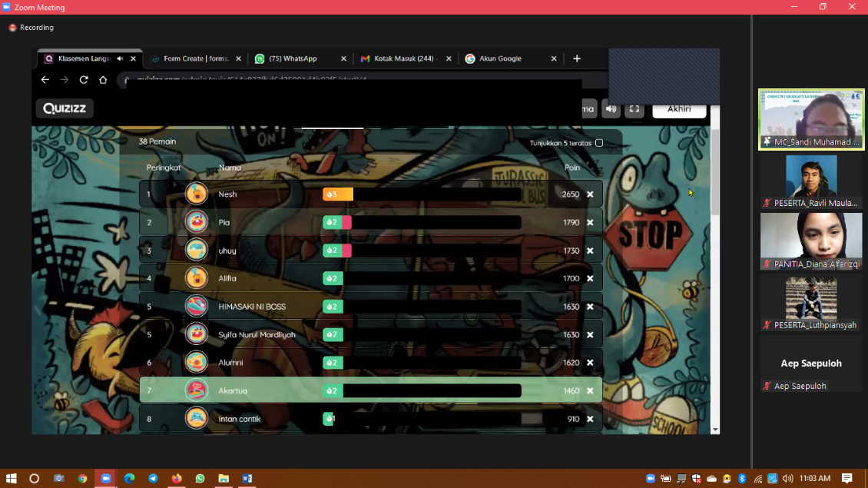868x488 pixels.
Task: Open a new browser tab
Action: pyautogui.click(x=577, y=58)
